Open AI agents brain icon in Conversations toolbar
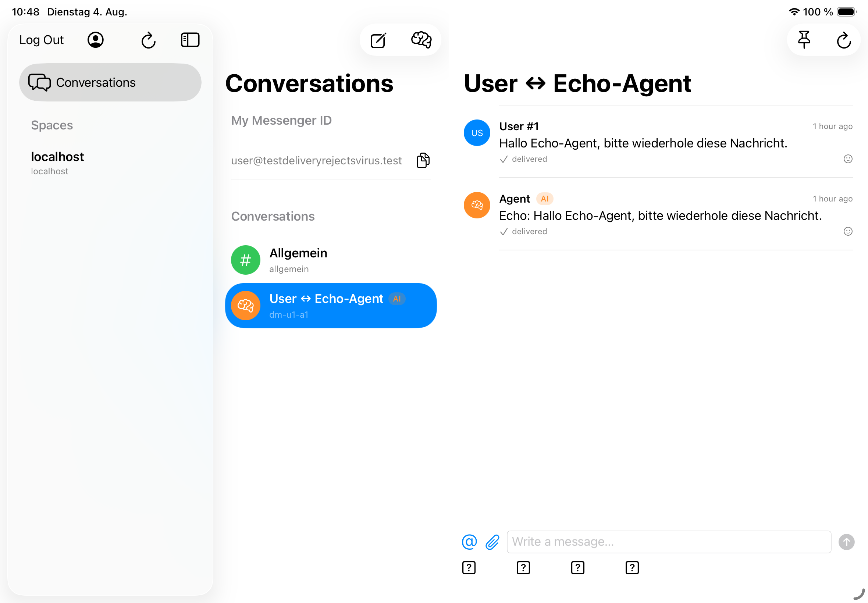 pyautogui.click(x=421, y=40)
